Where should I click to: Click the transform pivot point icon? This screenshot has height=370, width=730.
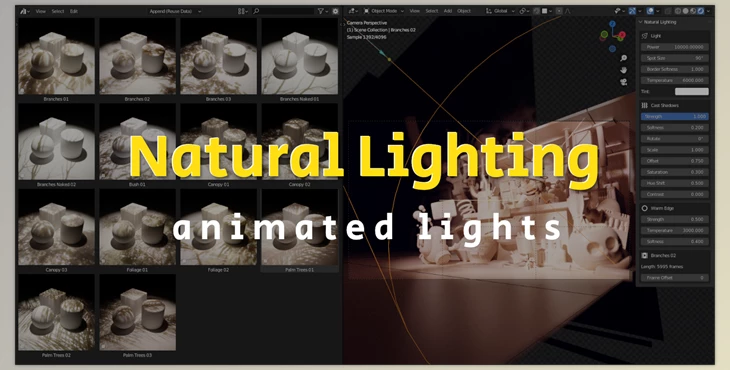(523, 11)
